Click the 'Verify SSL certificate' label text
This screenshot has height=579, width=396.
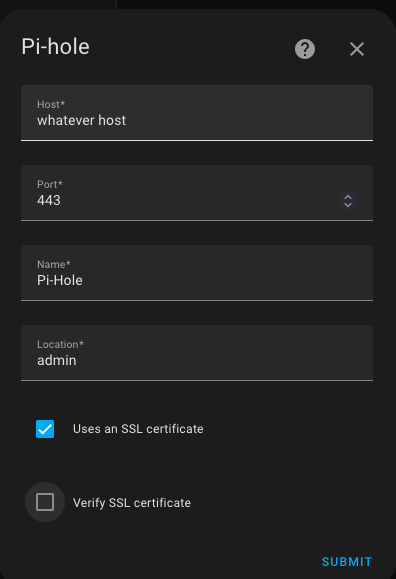click(x=132, y=503)
